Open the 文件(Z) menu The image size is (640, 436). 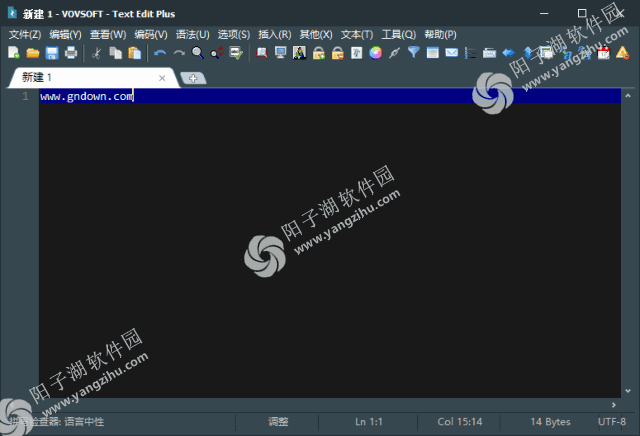25,35
